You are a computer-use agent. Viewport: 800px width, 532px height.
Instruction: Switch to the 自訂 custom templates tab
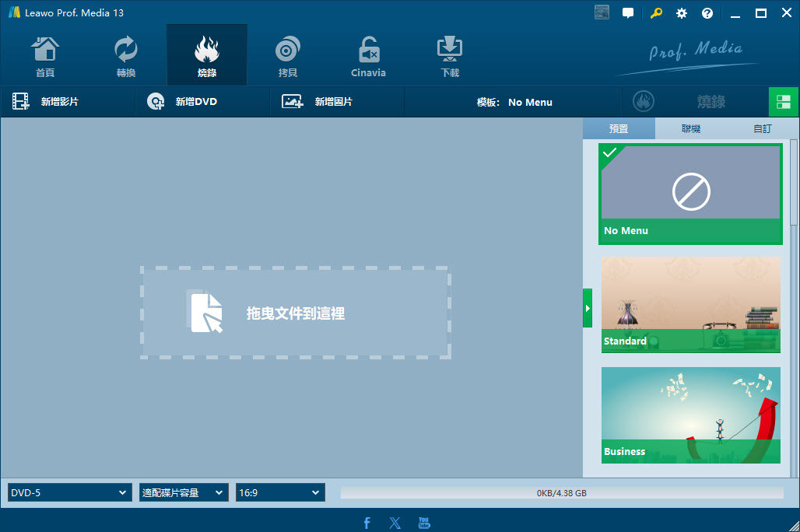coord(762,128)
